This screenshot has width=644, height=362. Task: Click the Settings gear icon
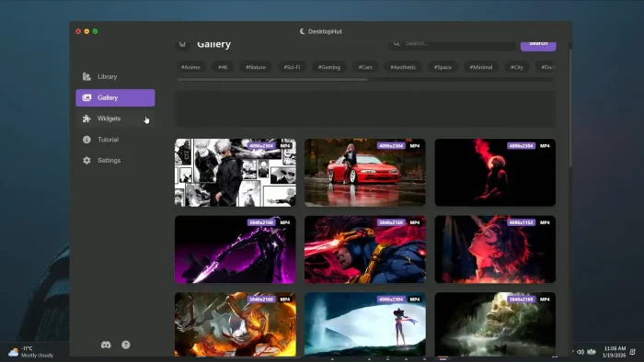(x=86, y=160)
